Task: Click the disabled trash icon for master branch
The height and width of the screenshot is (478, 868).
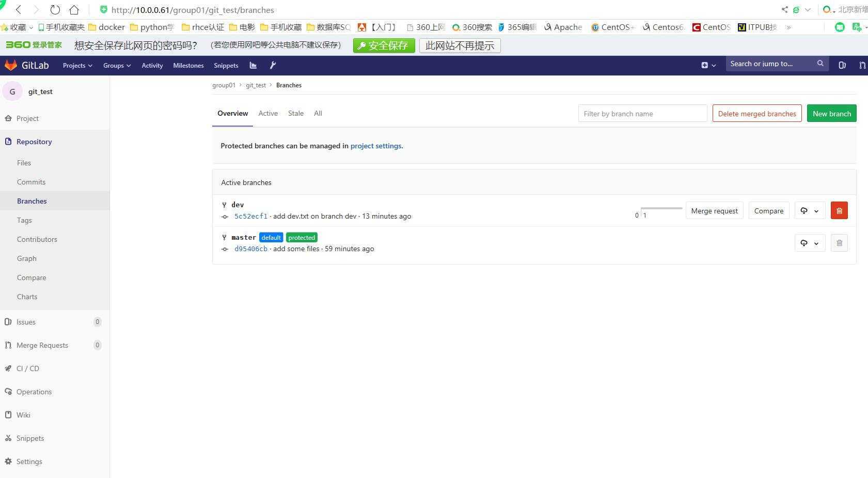Action: [x=839, y=243]
